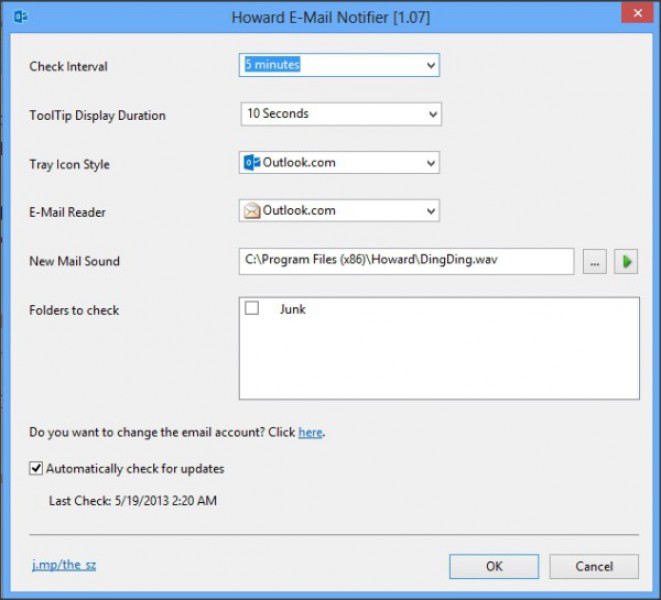
Task: Open the Check Interval dropdown
Action: point(431,66)
